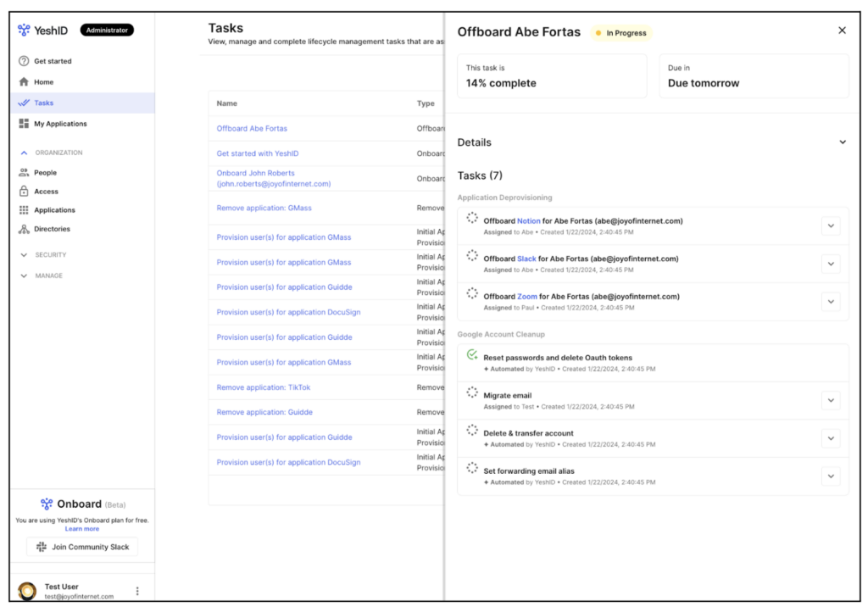Click the Home house icon
Image resolution: width=868 pixels, height=607 pixels.
[24, 82]
